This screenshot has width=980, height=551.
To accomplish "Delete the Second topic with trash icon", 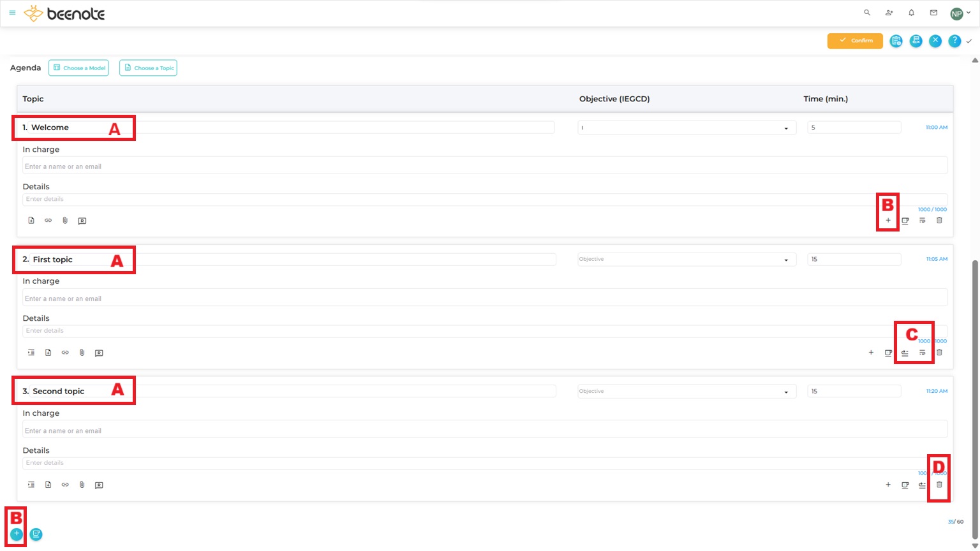I will click(x=939, y=485).
